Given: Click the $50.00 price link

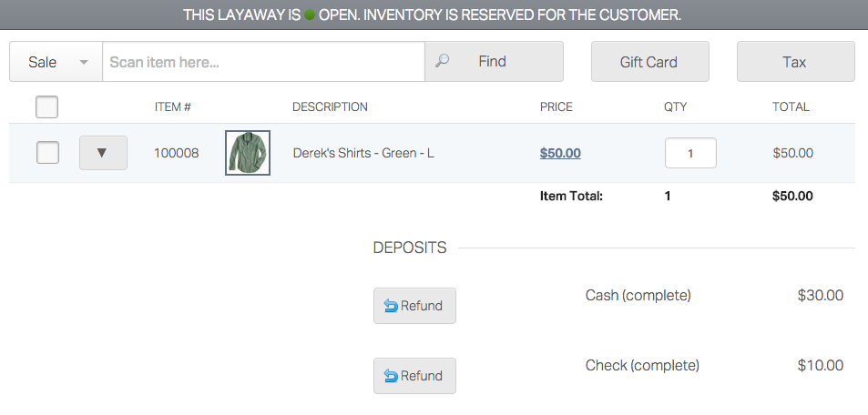Looking at the screenshot, I should [x=560, y=153].
